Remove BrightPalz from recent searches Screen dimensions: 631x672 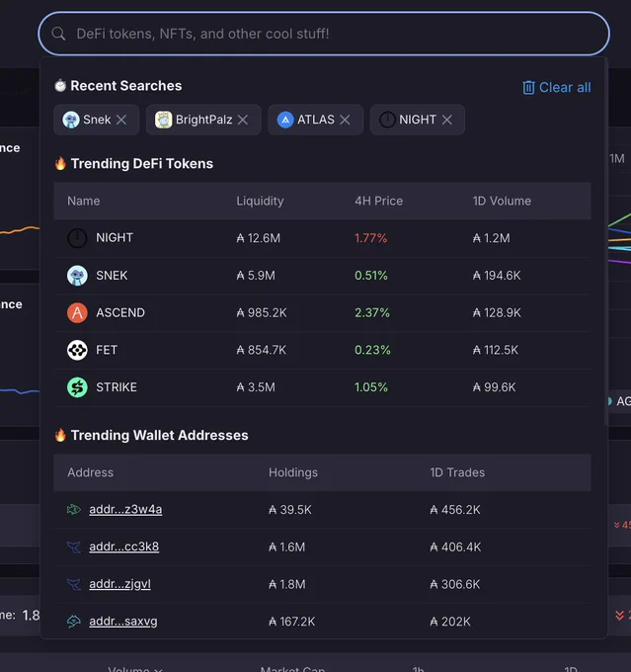(x=243, y=120)
